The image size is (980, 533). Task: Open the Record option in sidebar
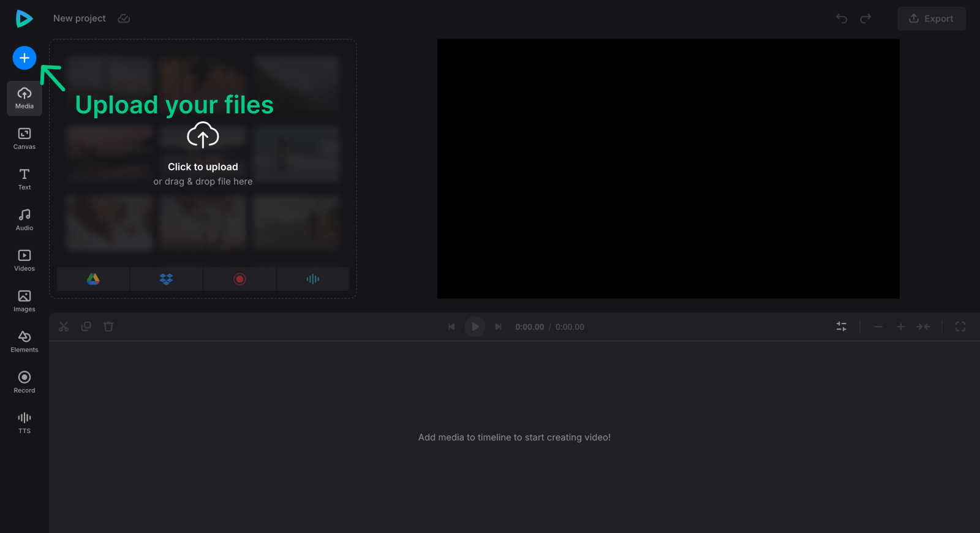[x=24, y=382]
